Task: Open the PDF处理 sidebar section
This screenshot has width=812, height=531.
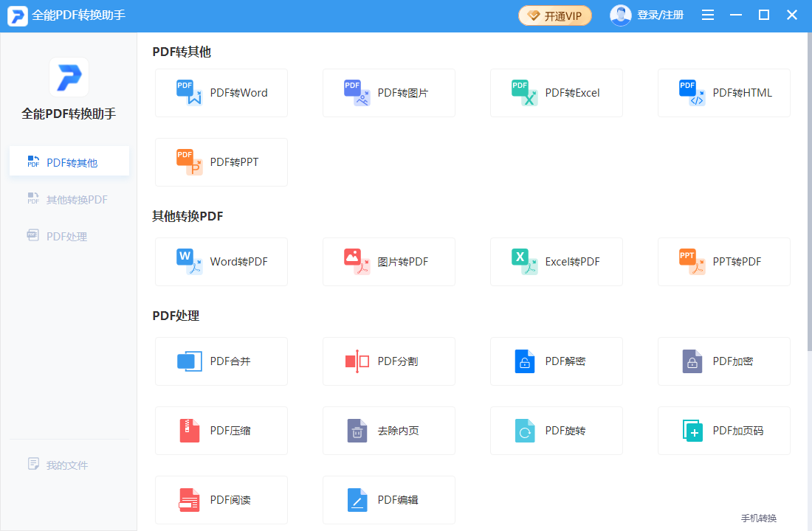Action: coord(69,237)
